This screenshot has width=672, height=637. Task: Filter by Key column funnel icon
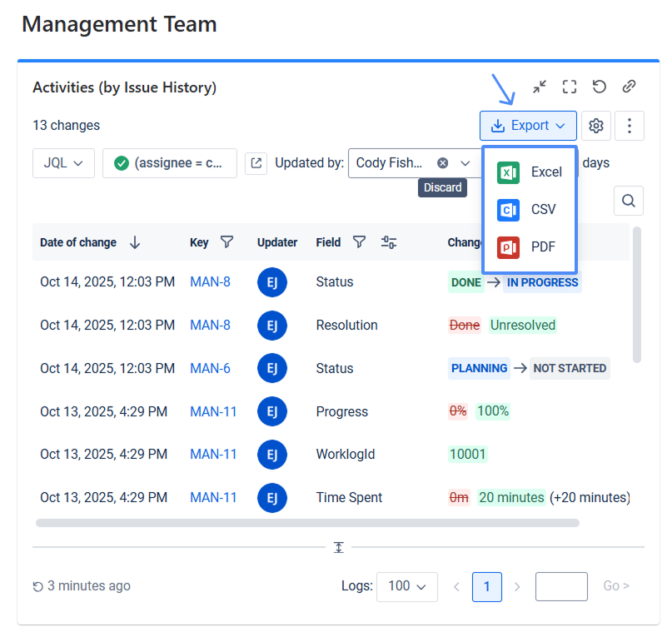(x=226, y=242)
